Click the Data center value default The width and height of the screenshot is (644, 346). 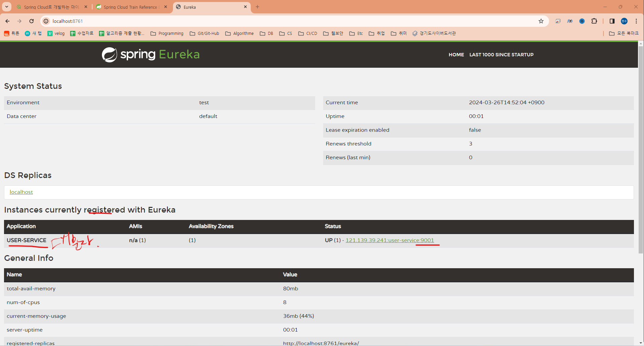point(208,116)
